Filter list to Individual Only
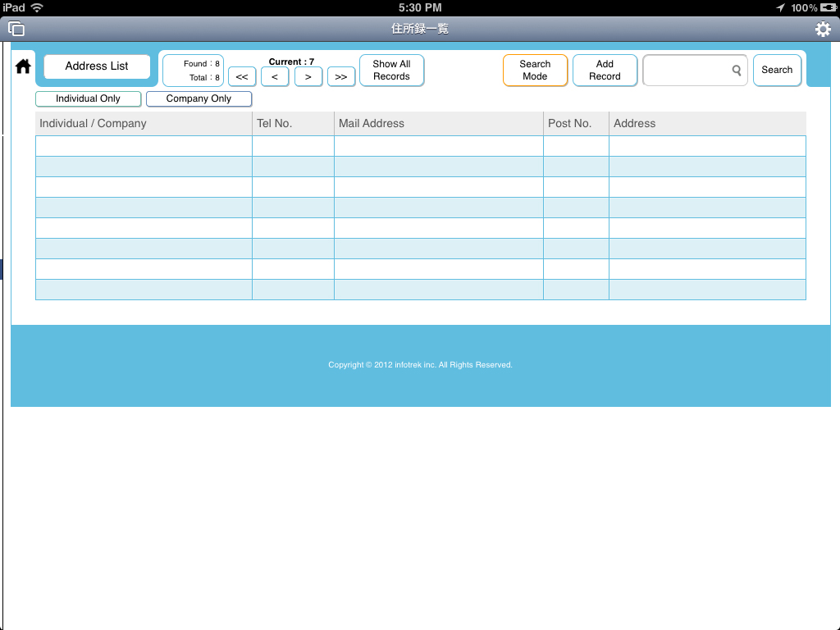 (x=88, y=98)
